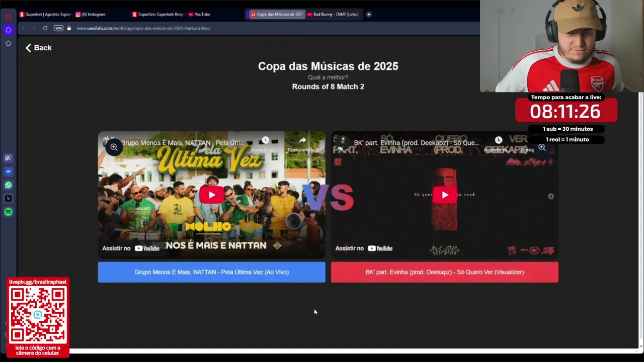Go back with the Back chevron link

point(39,48)
